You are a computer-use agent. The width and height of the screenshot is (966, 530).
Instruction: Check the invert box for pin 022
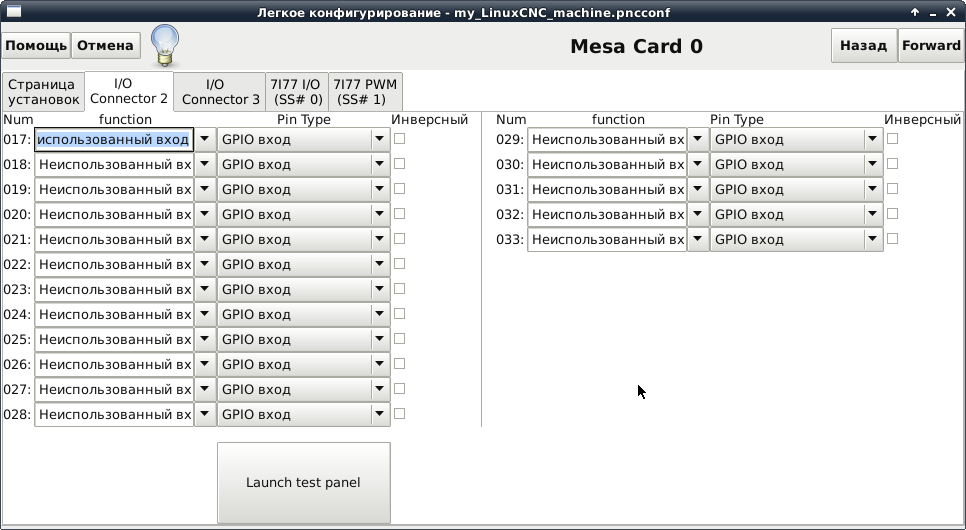tap(399, 263)
